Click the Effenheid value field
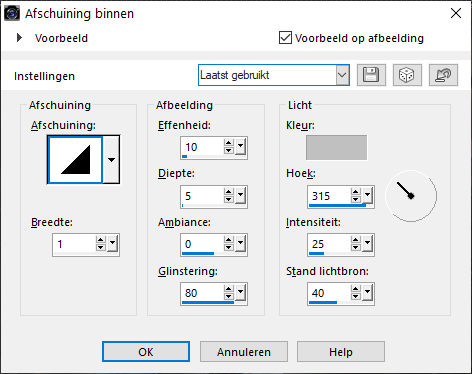Viewport: 472px width, 374px height. point(202,147)
